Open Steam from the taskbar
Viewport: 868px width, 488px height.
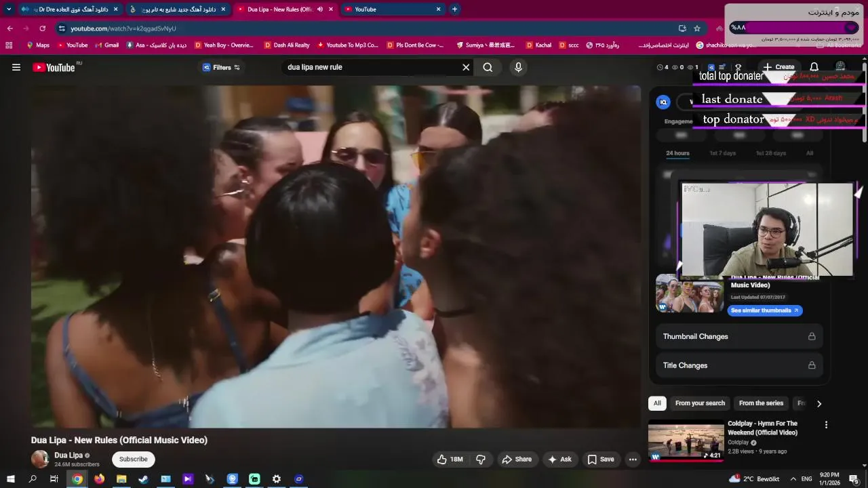[144, 479]
